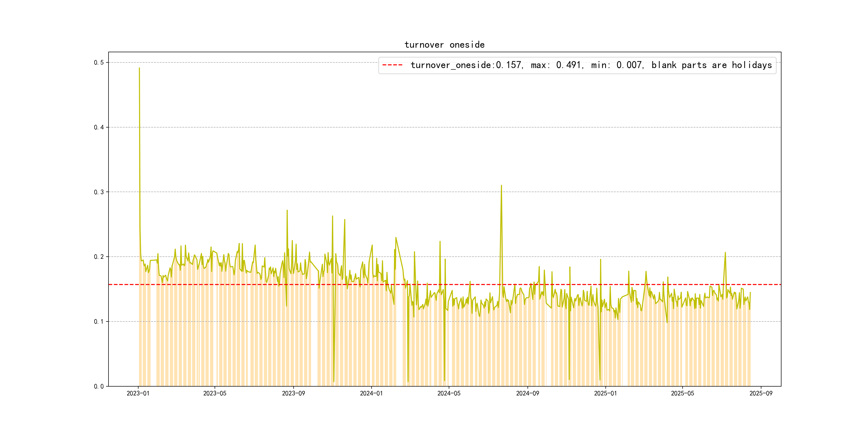This screenshot has width=868, height=434.
Task: Click the chart title 'turnover oneside'
Action: 444,45
